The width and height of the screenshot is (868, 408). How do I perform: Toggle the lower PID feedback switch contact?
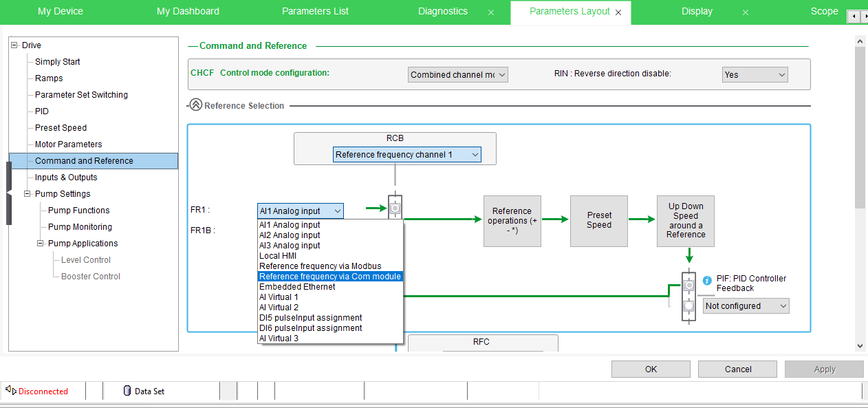click(688, 305)
